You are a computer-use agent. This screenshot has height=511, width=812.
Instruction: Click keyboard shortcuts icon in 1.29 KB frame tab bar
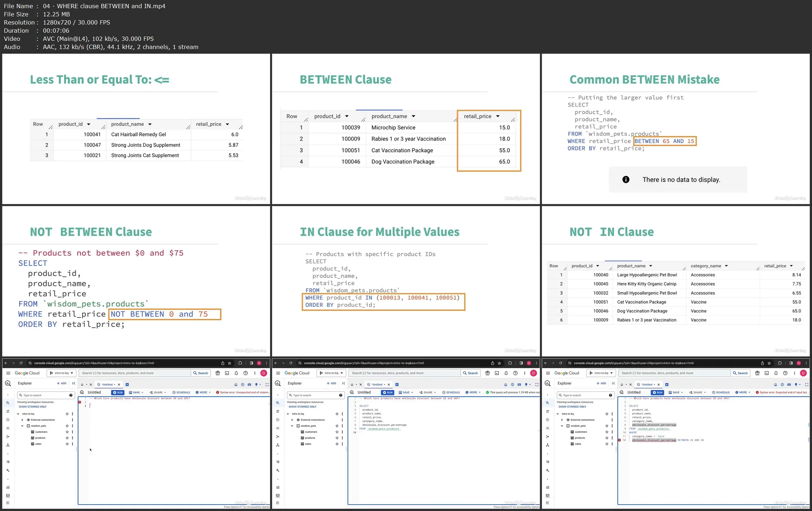pyautogui.click(x=519, y=384)
